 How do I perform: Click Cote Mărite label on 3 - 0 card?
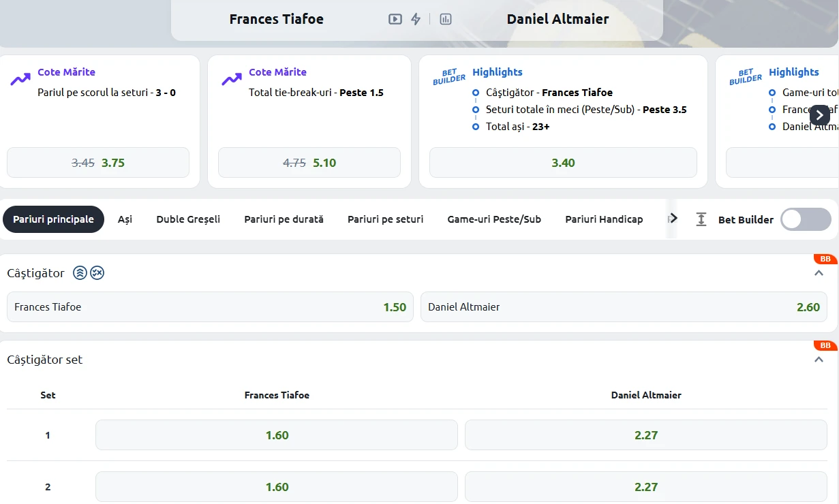click(66, 72)
